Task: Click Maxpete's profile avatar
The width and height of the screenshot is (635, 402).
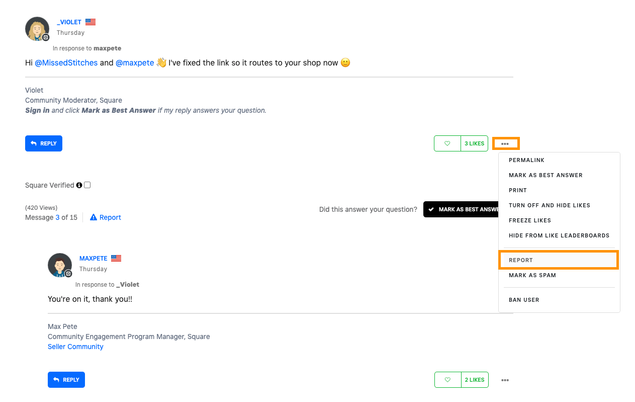Action: tap(60, 265)
